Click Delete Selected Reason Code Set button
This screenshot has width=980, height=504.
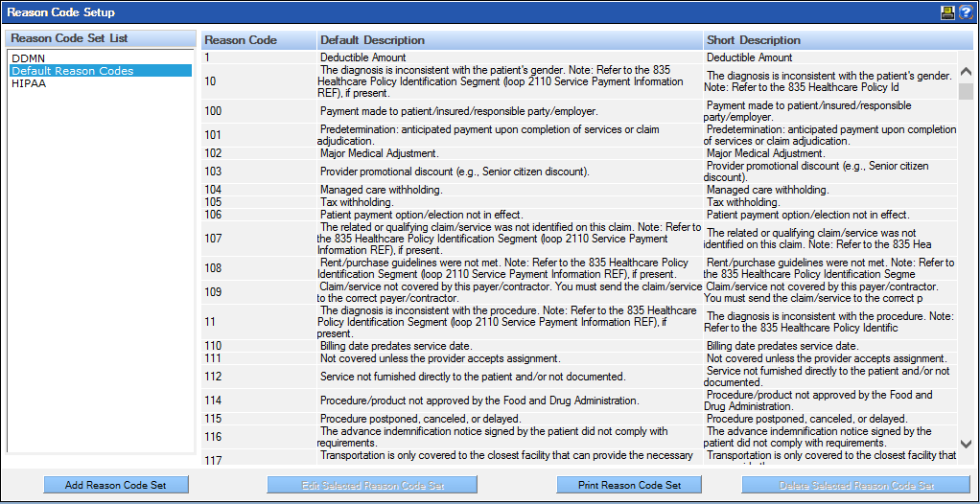tap(856, 485)
